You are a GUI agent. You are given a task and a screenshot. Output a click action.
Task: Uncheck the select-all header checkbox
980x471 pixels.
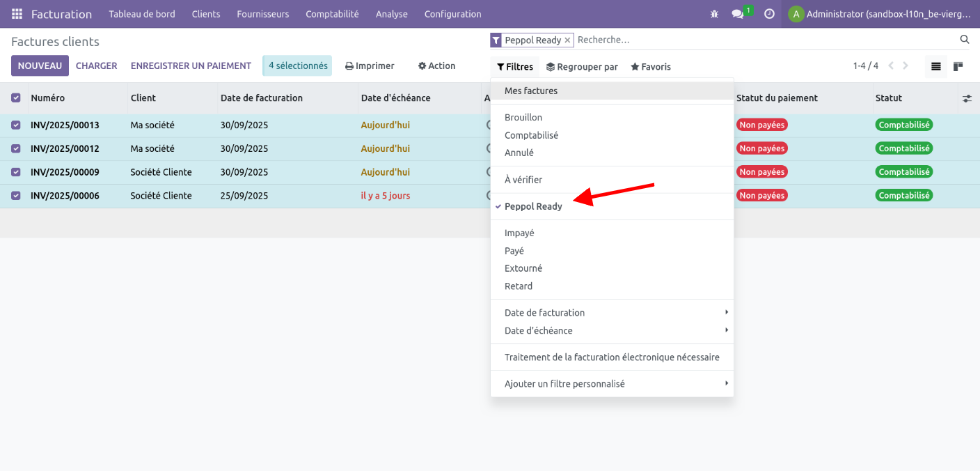click(16, 98)
